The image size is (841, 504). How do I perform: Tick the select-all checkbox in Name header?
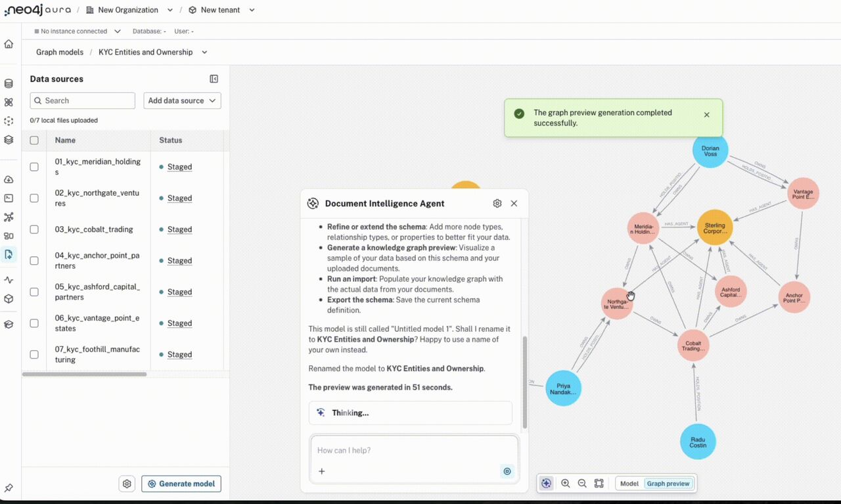[34, 140]
